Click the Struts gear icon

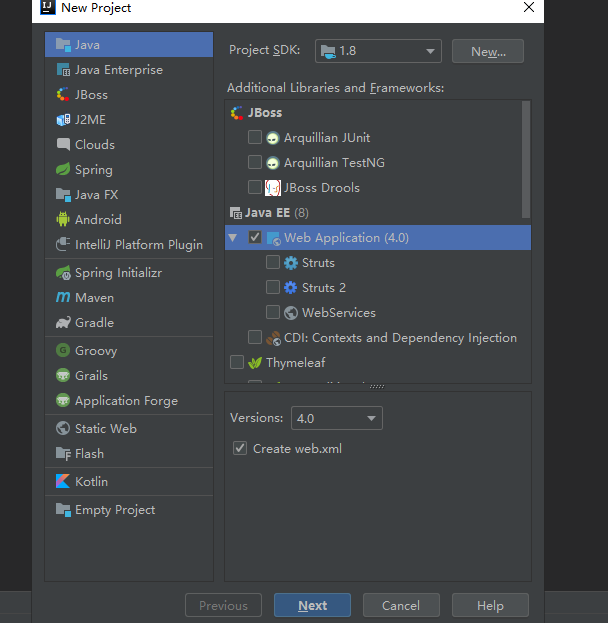coord(290,263)
